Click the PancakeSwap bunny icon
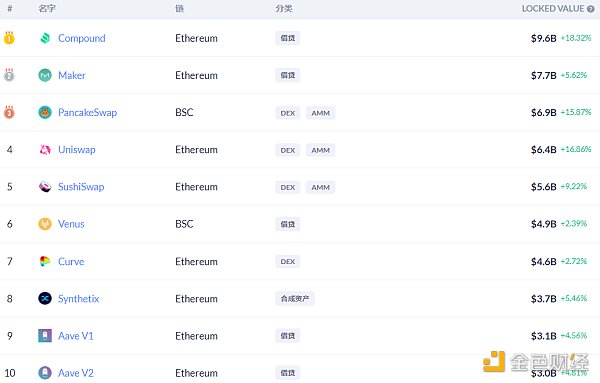The height and width of the screenshot is (383, 600). [x=45, y=112]
